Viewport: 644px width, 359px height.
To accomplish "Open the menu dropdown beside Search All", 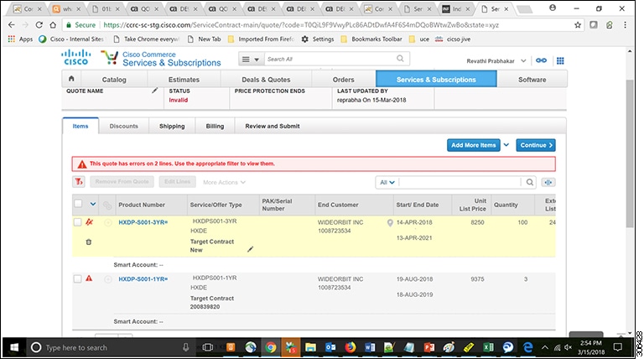I will [x=251, y=60].
